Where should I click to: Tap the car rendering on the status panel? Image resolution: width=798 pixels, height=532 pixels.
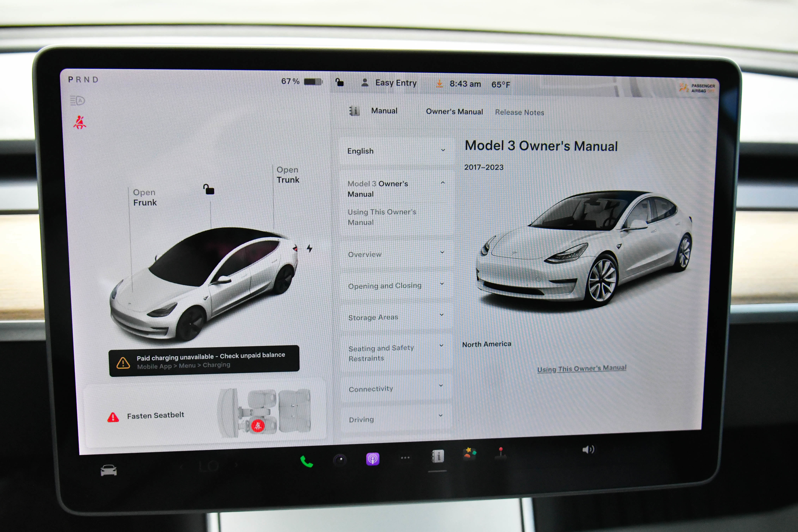tap(204, 284)
